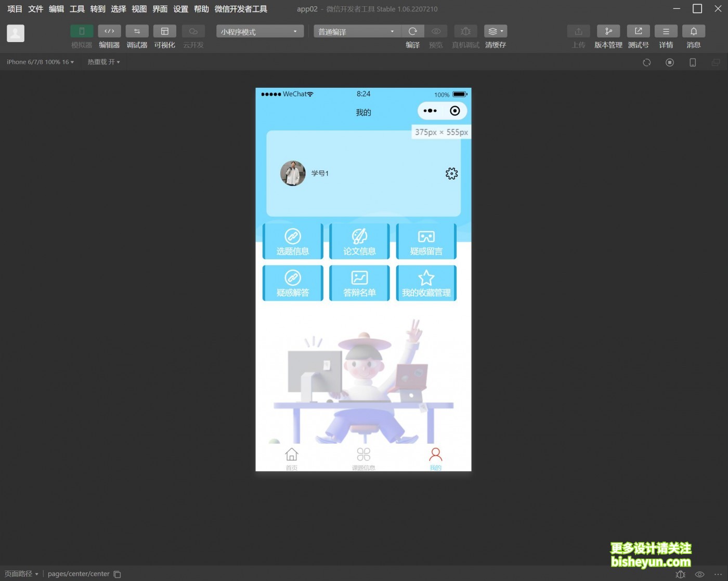Viewport: 728px width, 581px height.
Task: Click the test account (测试号) icon
Action: 638,32
